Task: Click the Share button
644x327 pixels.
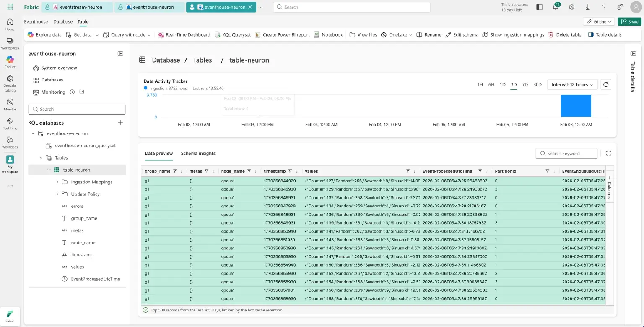Action: pos(629,21)
